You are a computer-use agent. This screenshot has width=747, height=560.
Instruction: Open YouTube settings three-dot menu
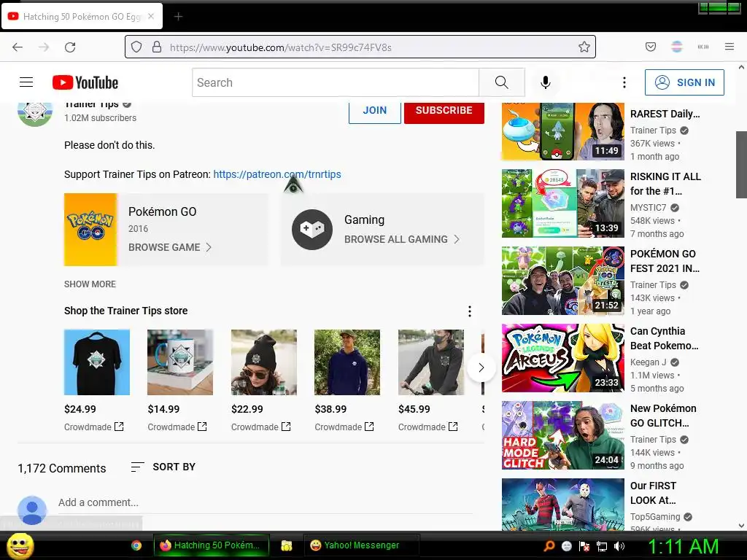[x=624, y=82]
